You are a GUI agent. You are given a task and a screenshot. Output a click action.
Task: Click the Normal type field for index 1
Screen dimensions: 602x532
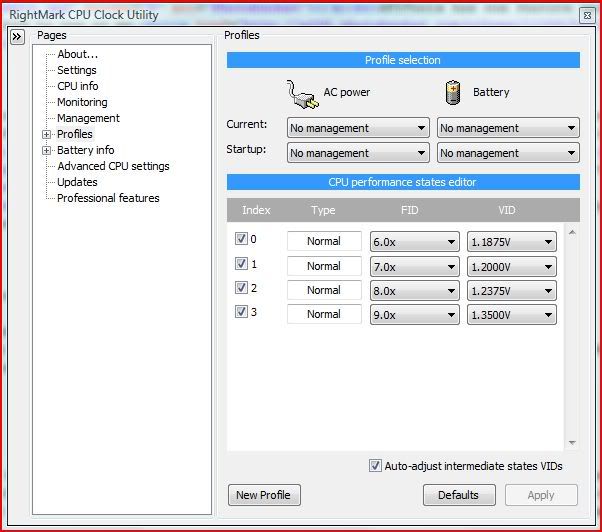(324, 266)
